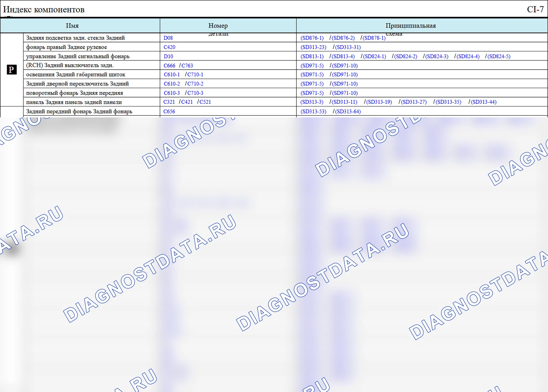Screen dimensions: 548x392
Task: Select row 'Задний передний фонарь Задний фонарь'
Action: click(79, 111)
